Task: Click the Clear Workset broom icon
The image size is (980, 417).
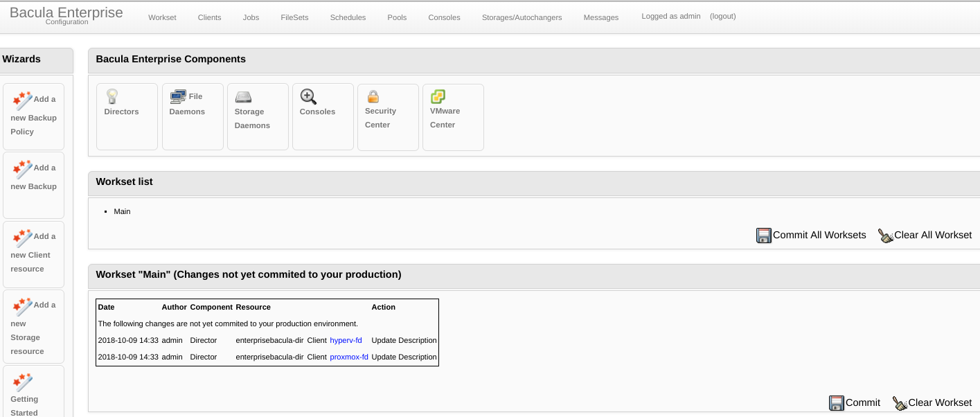Action: click(x=900, y=403)
